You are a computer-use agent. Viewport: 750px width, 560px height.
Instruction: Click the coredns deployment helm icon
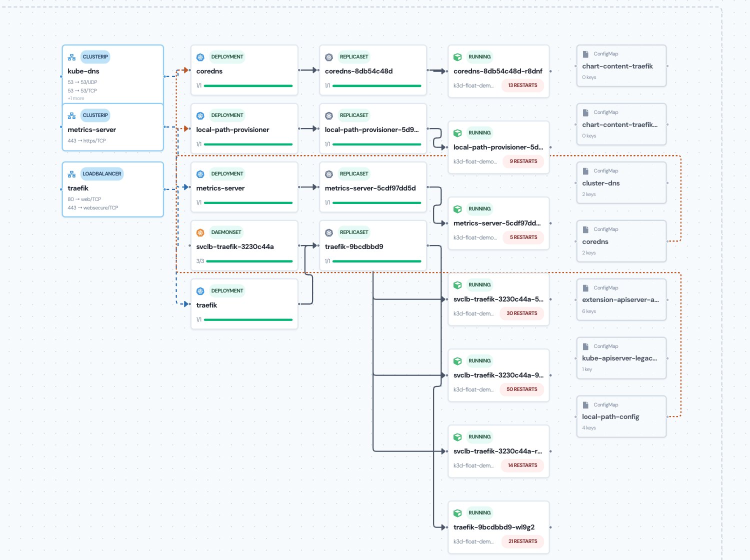pyautogui.click(x=200, y=57)
